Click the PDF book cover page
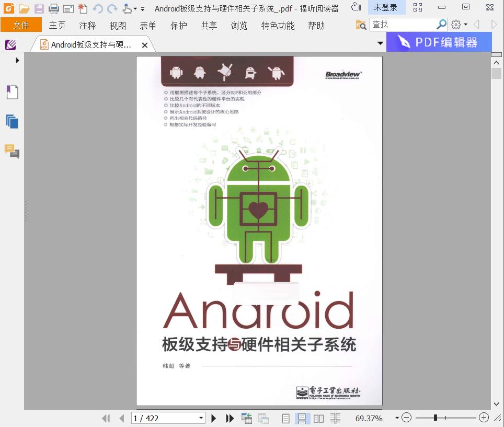 [259, 230]
